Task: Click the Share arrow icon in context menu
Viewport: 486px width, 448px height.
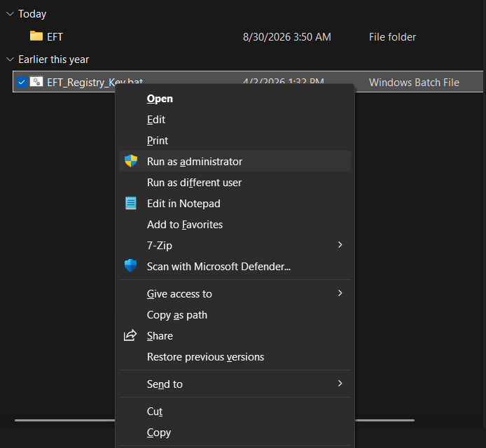Action: pos(130,335)
